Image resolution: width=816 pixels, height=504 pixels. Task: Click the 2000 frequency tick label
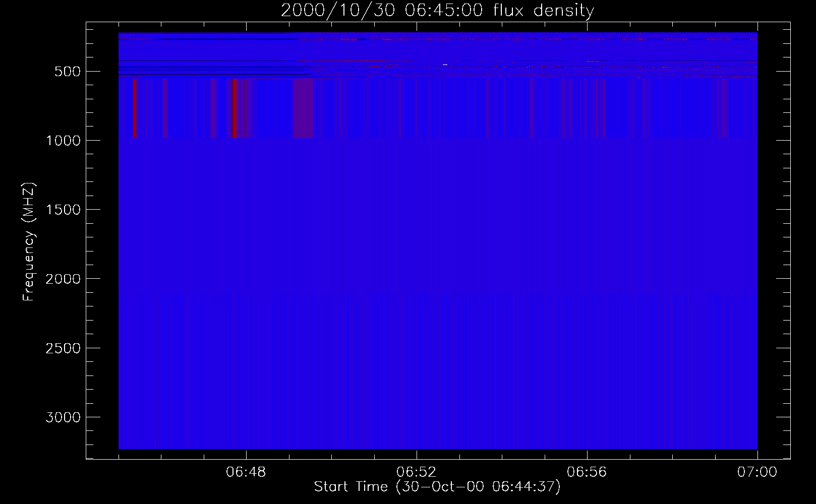click(63, 279)
